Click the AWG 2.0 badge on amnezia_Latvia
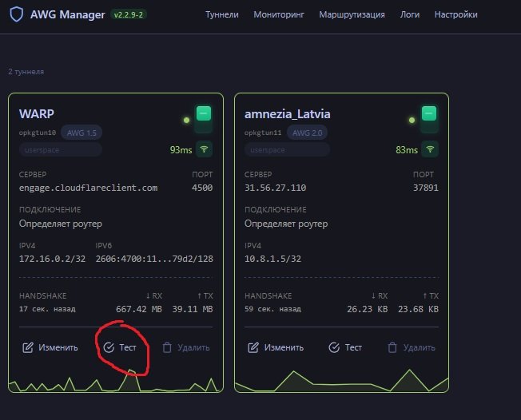The height and width of the screenshot is (420, 521). click(308, 133)
